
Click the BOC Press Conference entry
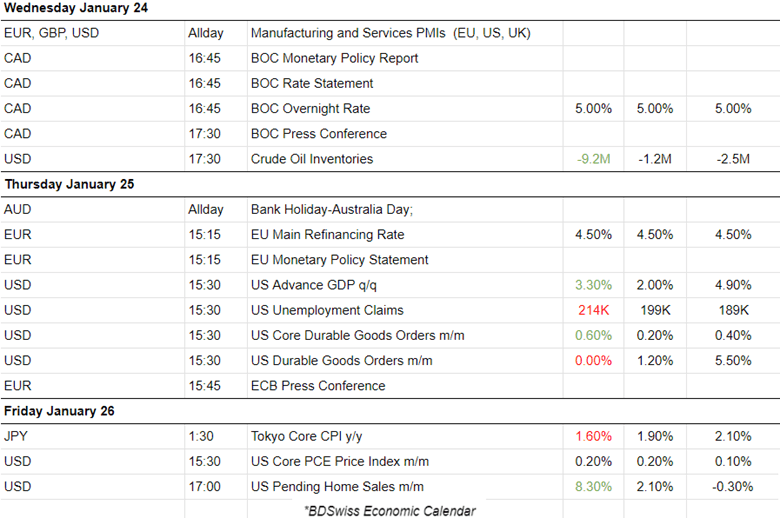pos(318,133)
